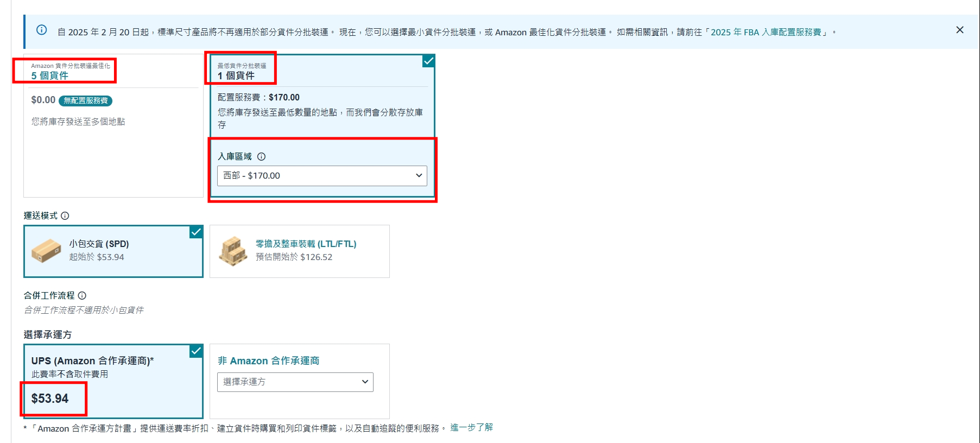Click the cardboard box icon for 小包交貨
The image size is (980, 443).
(x=47, y=251)
